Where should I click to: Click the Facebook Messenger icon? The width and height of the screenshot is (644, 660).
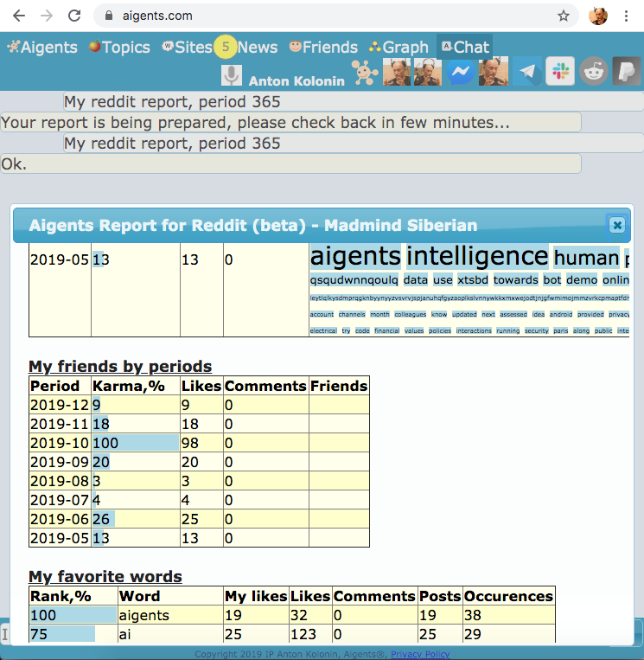click(461, 72)
